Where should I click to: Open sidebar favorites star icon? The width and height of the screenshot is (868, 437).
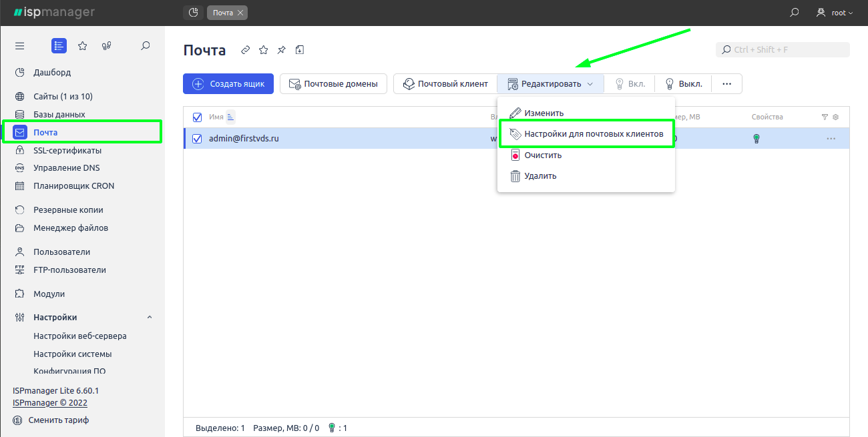tap(83, 46)
